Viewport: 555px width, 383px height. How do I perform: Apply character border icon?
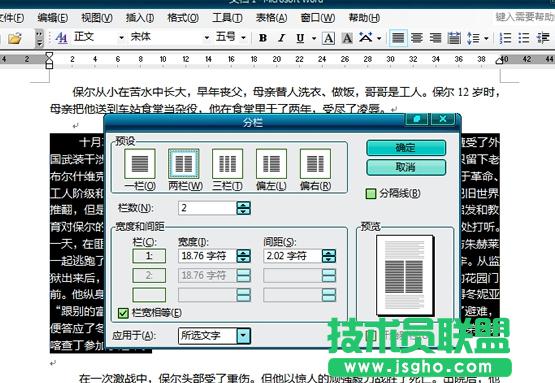click(328, 38)
